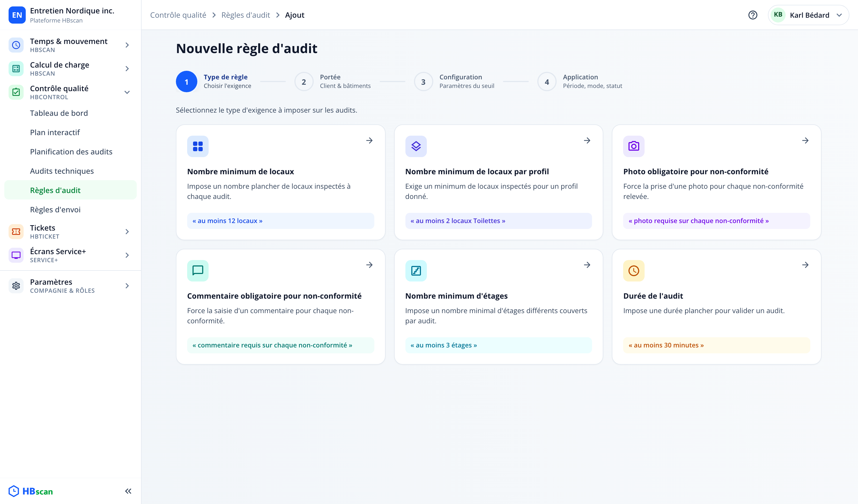Screen dimensions: 858x504
Task: Click the Calcul de charge calculator icon
Action: pos(16,68)
